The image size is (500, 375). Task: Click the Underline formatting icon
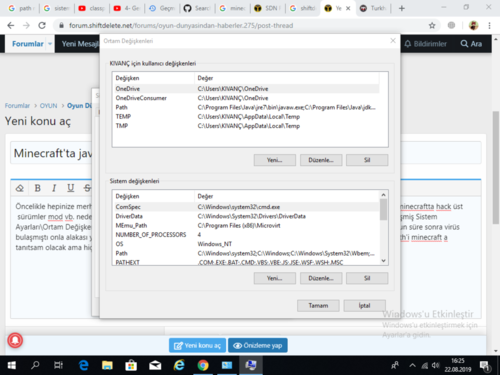(x=70, y=188)
